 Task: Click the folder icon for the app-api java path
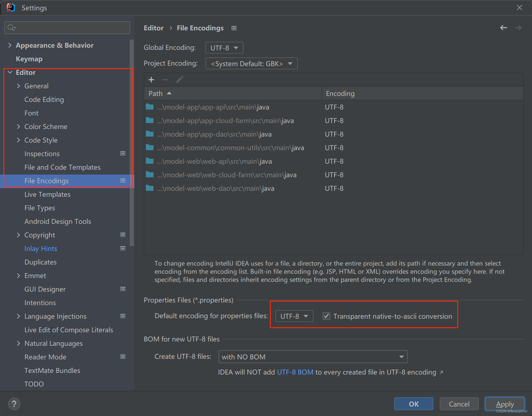(x=150, y=107)
